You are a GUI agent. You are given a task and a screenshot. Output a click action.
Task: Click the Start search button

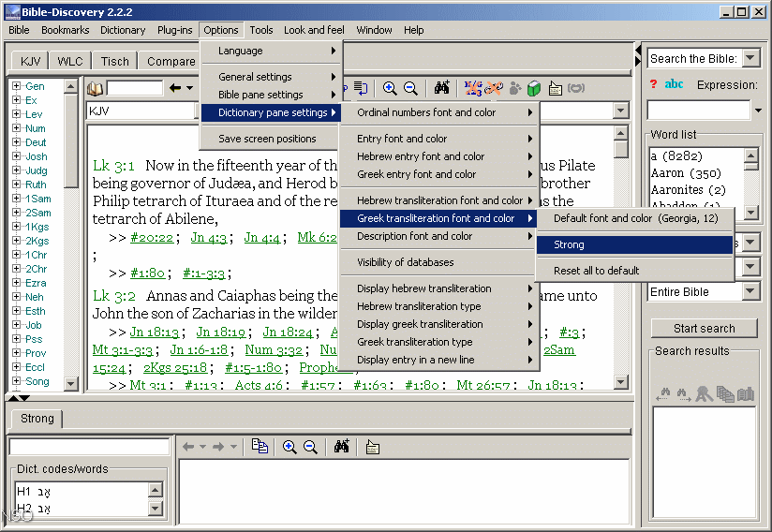pos(704,328)
